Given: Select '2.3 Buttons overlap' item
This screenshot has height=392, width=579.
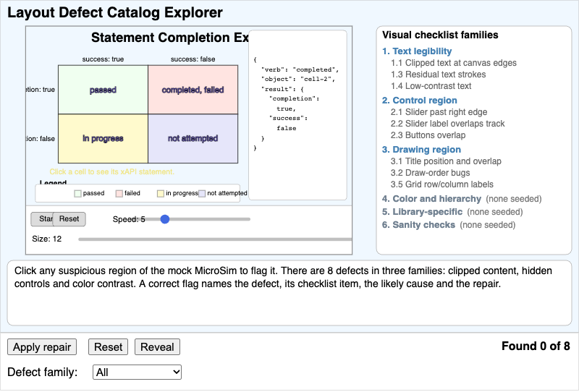Looking at the screenshot, I should [428, 135].
